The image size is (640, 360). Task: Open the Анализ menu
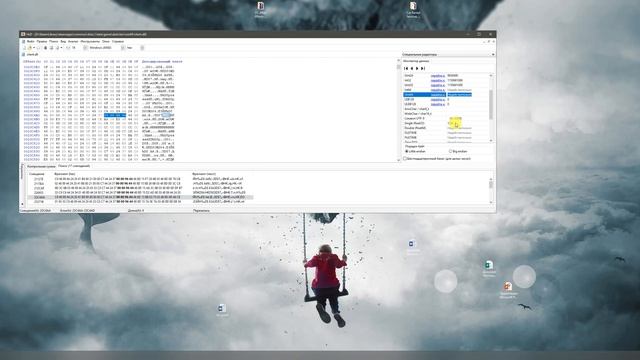click(x=73, y=42)
